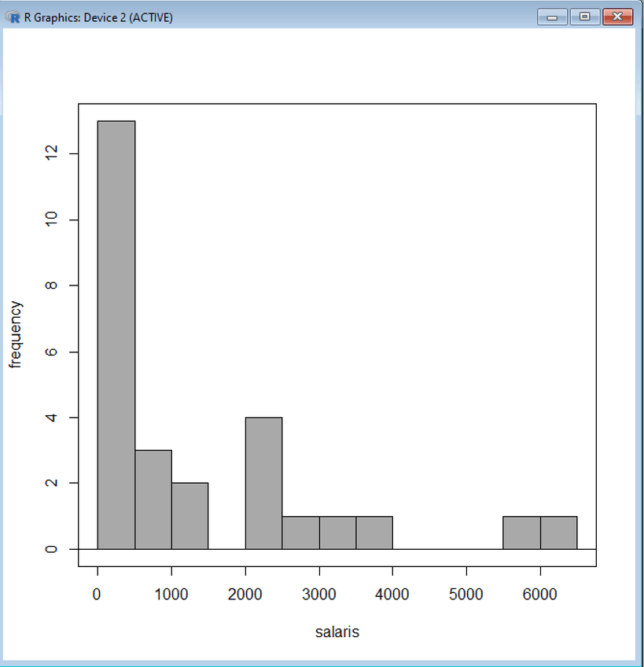Click the y-axis tick label 4
644x667 pixels.
[51, 418]
